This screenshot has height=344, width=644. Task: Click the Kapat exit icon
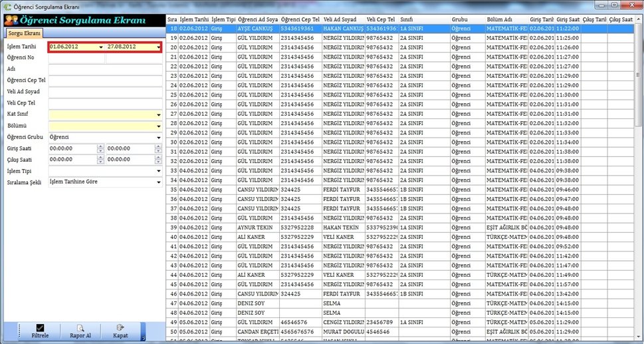[x=120, y=327]
